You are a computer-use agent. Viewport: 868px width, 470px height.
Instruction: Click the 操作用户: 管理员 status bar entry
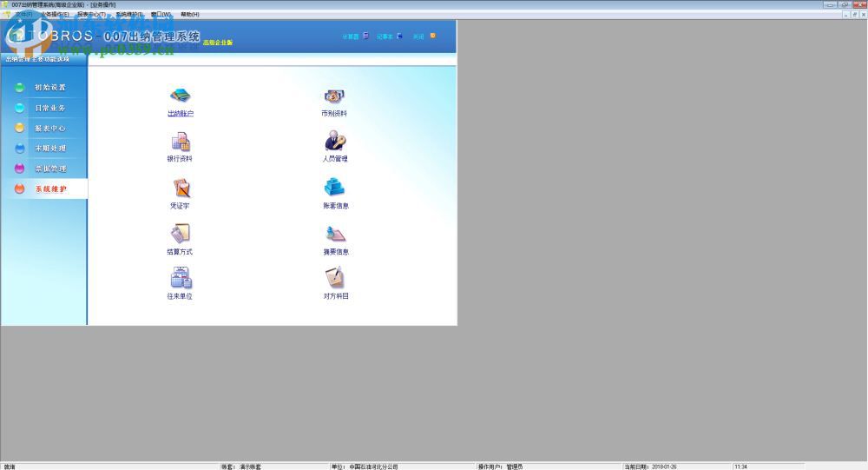pos(501,467)
